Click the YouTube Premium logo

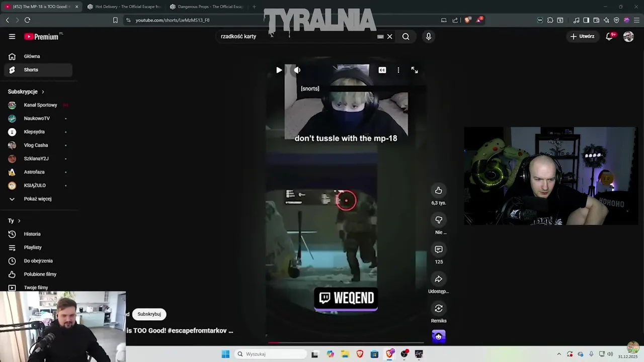point(42,36)
